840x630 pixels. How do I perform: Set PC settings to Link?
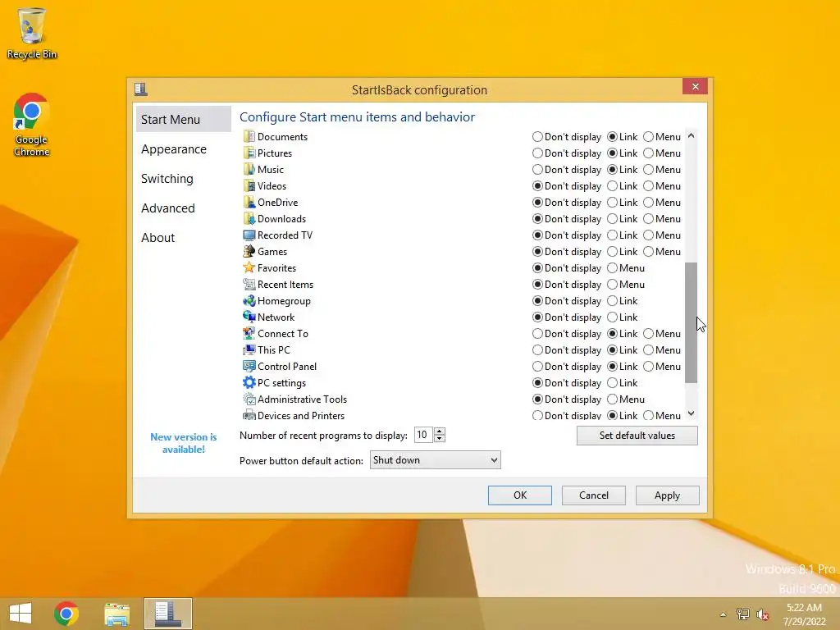pos(612,382)
